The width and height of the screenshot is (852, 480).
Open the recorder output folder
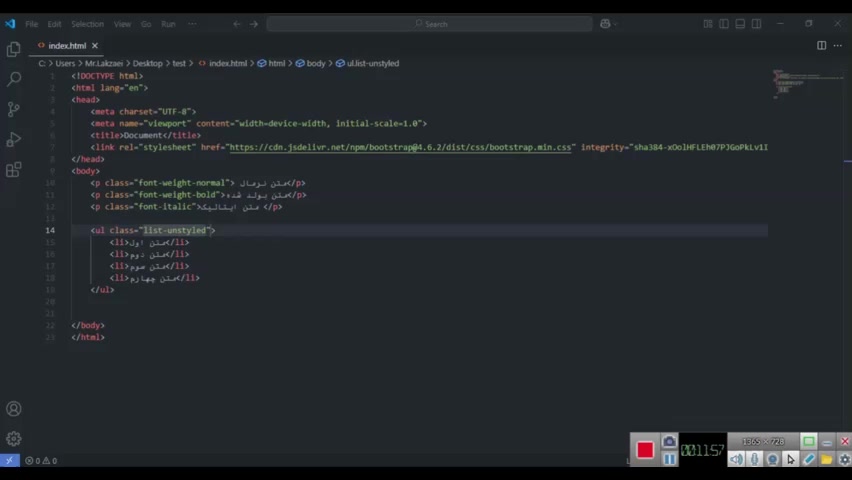tap(826, 459)
